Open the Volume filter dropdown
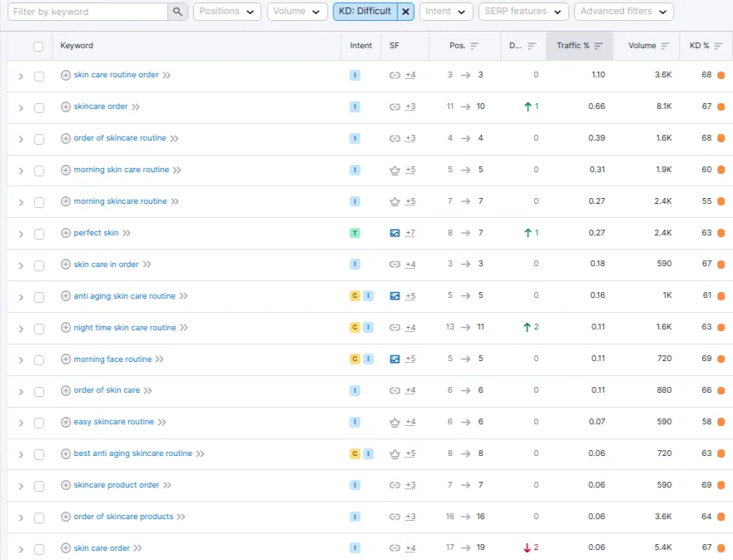This screenshot has height=560, width=733. click(296, 12)
